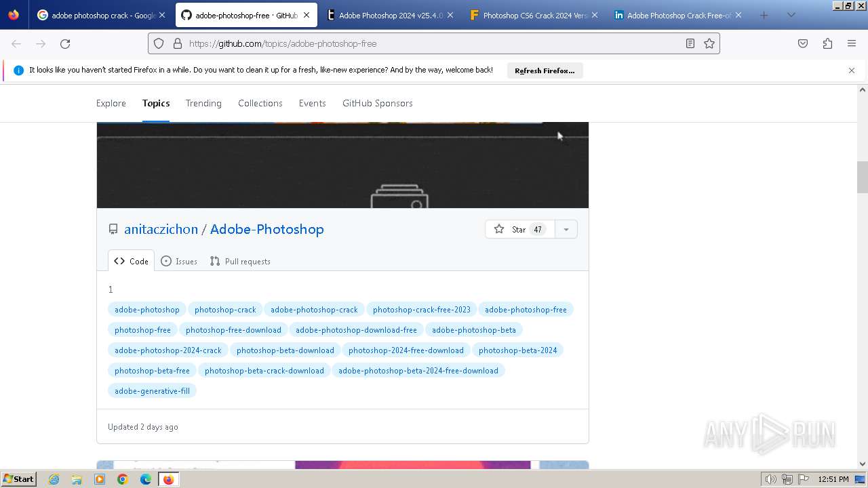The height and width of the screenshot is (488, 868).
Task: View site security padlock info
Action: coord(178,43)
